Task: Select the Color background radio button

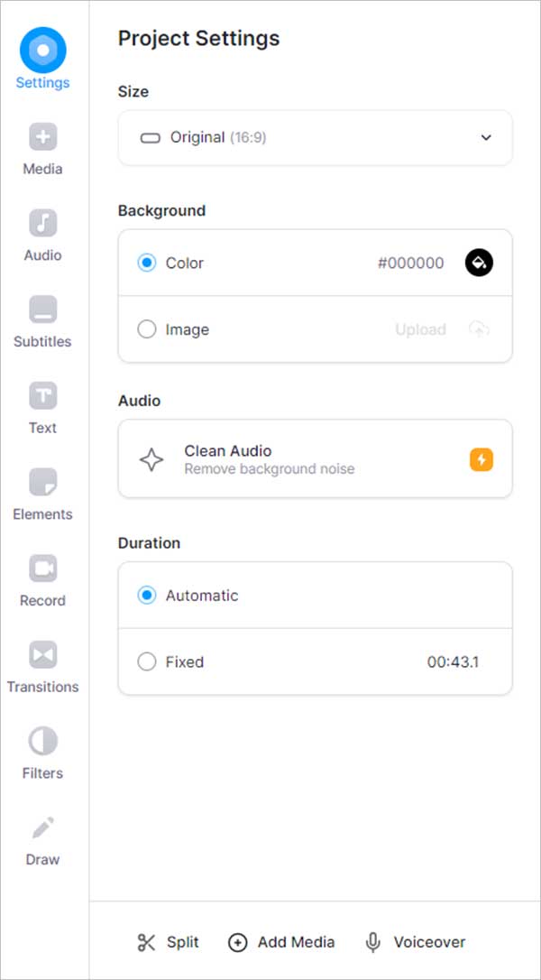Action: point(147,263)
